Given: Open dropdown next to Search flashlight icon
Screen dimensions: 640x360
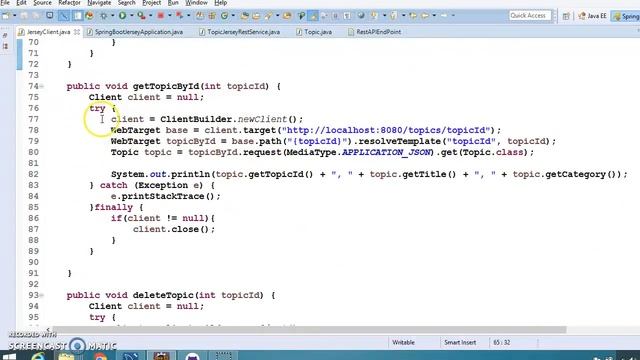Looking at the screenshot, I should click(278, 16).
